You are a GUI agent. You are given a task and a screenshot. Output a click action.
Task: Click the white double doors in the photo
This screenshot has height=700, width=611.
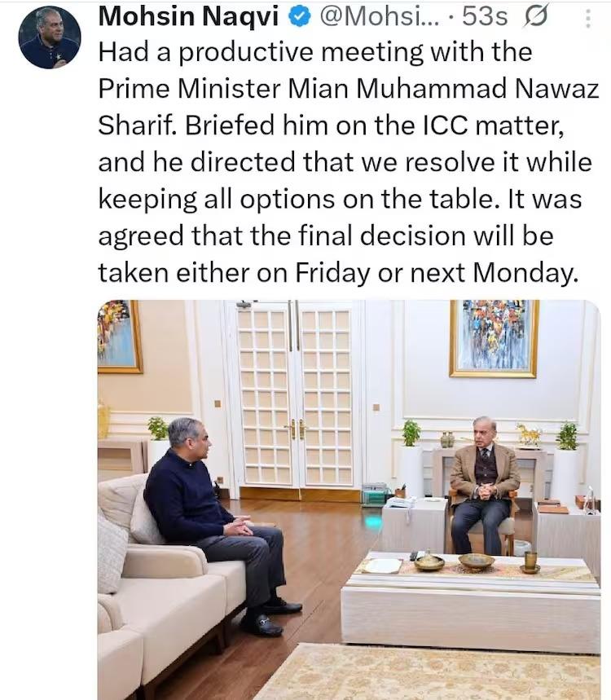(295, 395)
